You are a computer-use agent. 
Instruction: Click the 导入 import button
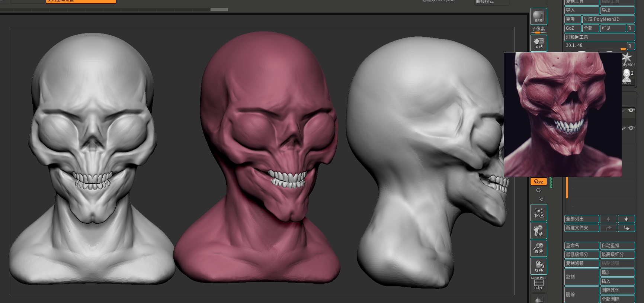point(581,10)
